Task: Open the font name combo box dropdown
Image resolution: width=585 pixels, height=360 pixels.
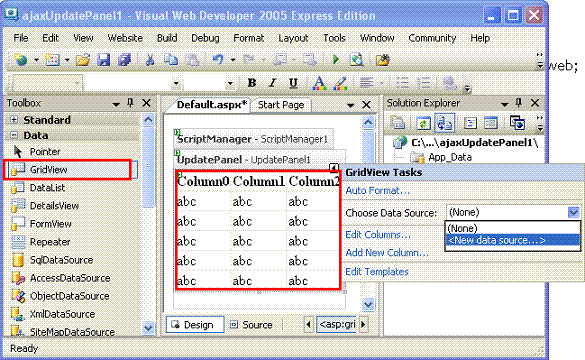Action: 176,83
